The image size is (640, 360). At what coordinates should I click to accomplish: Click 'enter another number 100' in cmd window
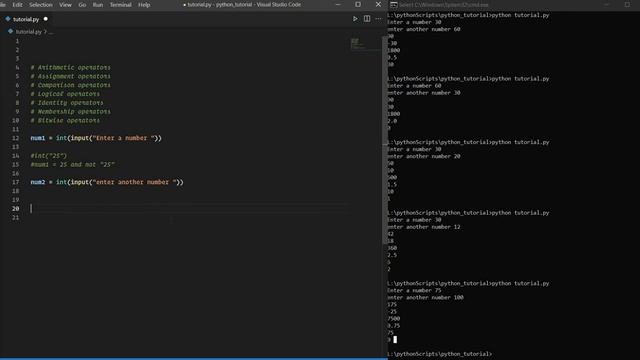[x=425, y=298]
